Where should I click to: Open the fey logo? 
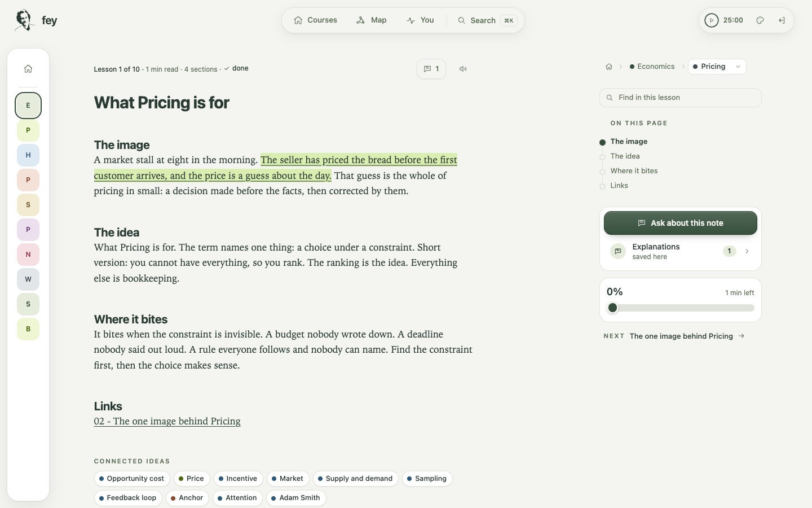pyautogui.click(x=36, y=20)
